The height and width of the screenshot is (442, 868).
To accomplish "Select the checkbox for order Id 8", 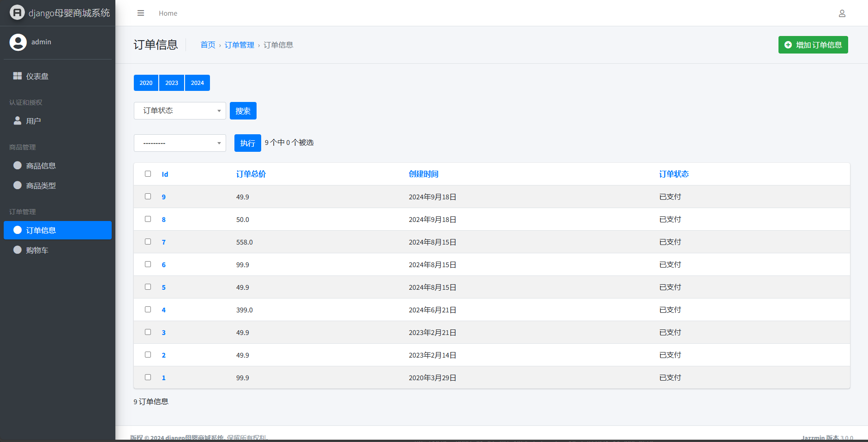I will pyautogui.click(x=148, y=219).
